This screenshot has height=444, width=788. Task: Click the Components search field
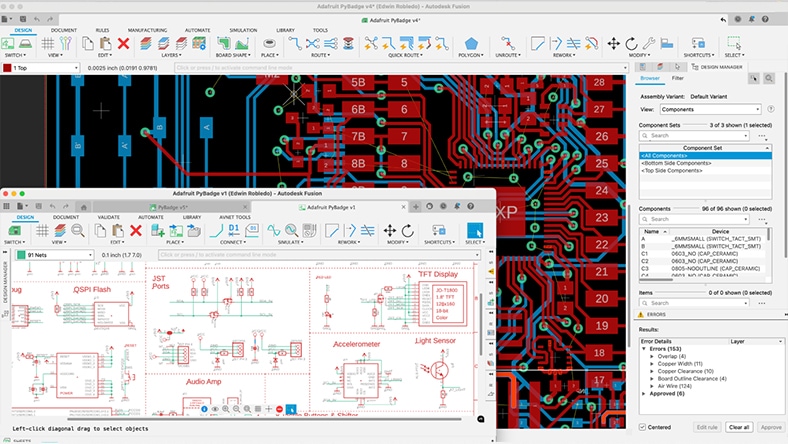click(x=694, y=219)
